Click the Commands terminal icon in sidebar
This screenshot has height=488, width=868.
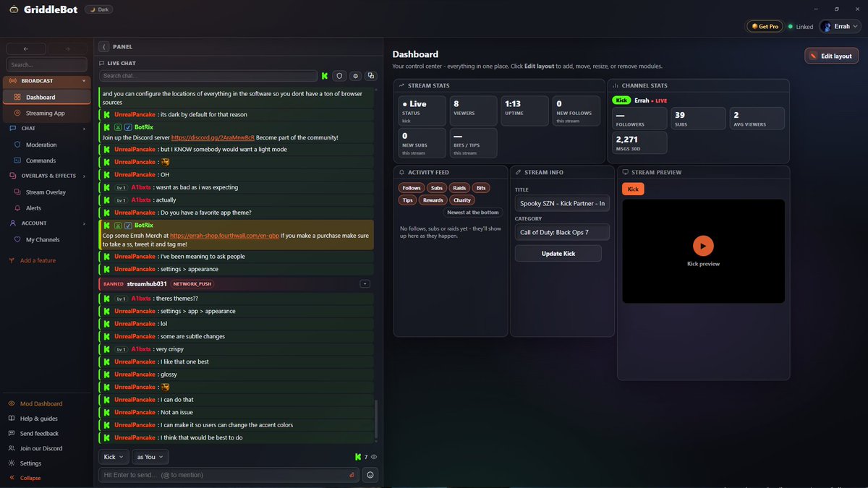pyautogui.click(x=18, y=160)
